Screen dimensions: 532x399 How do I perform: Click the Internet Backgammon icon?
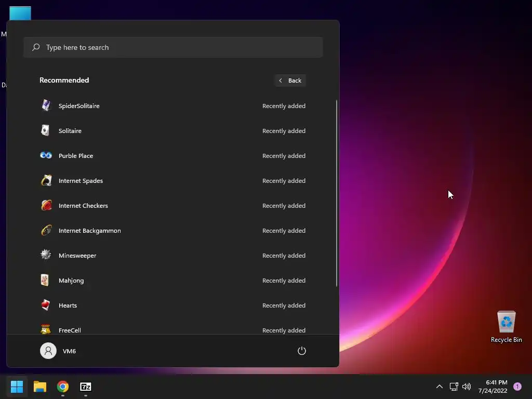tap(46, 230)
